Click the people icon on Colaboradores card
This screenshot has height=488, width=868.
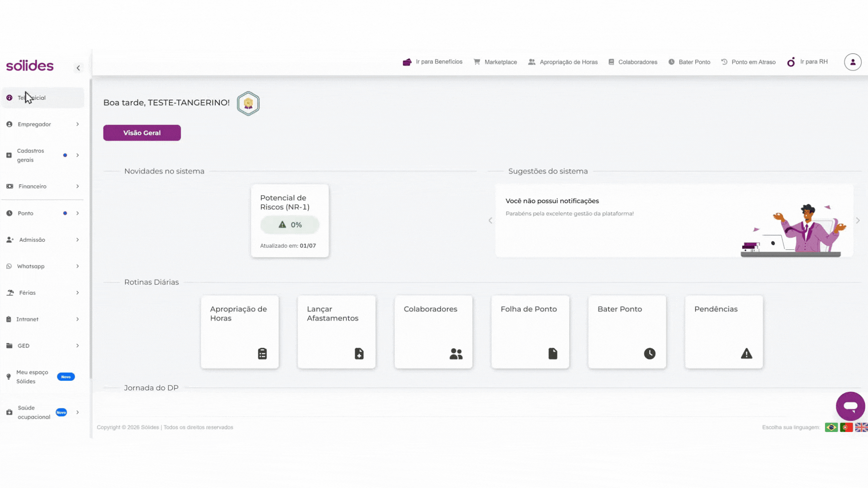pos(456,354)
